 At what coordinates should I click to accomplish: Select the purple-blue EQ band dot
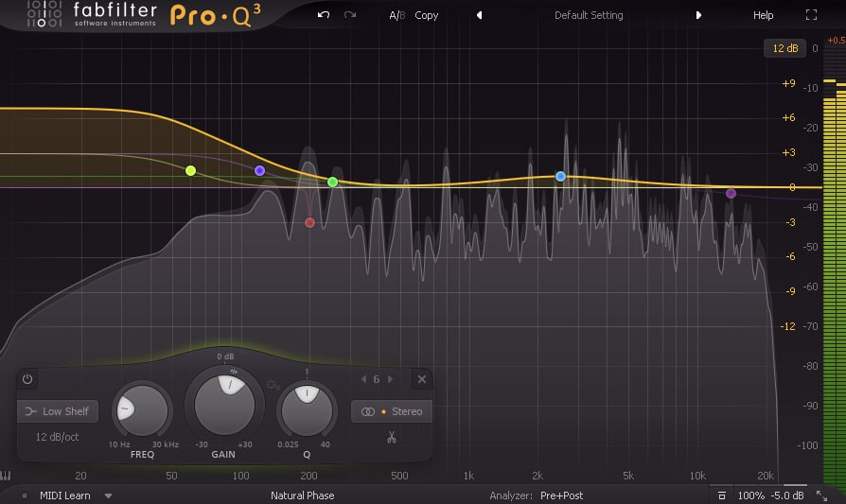tap(259, 170)
